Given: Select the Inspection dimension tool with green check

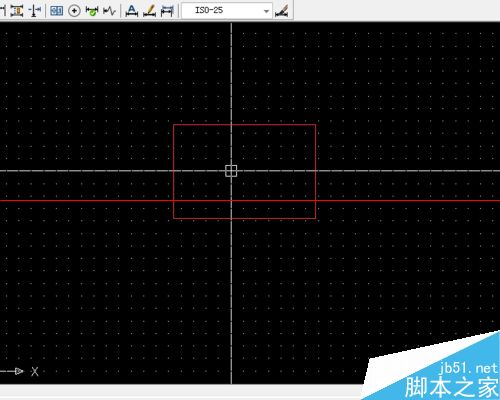Looking at the screenshot, I should pos(91,11).
